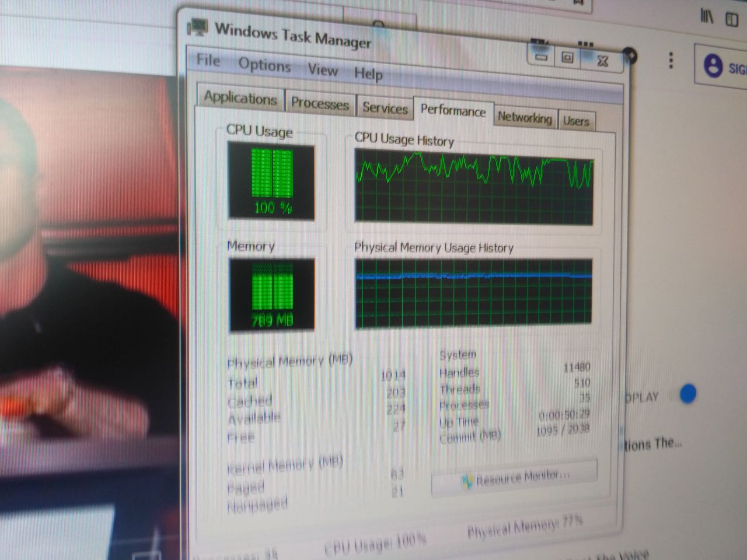Click the Physical Memory Total value 1014
Screen dimensions: 747x560
click(393, 376)
